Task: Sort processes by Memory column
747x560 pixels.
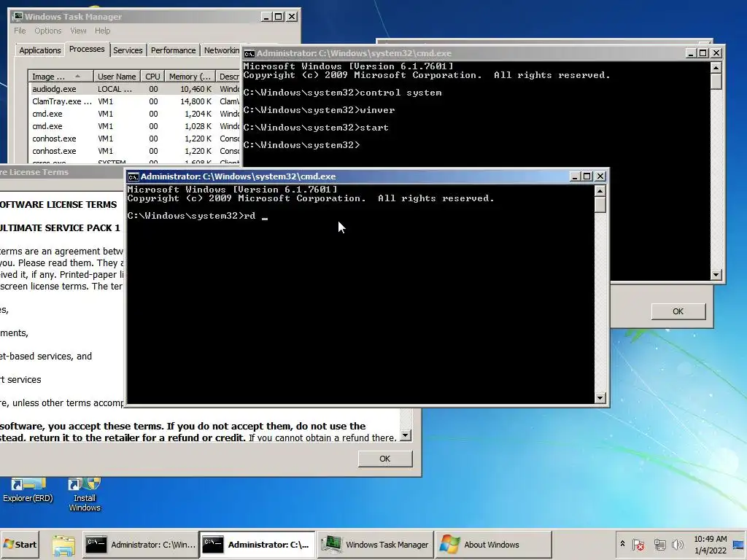Action: [190, 76]
